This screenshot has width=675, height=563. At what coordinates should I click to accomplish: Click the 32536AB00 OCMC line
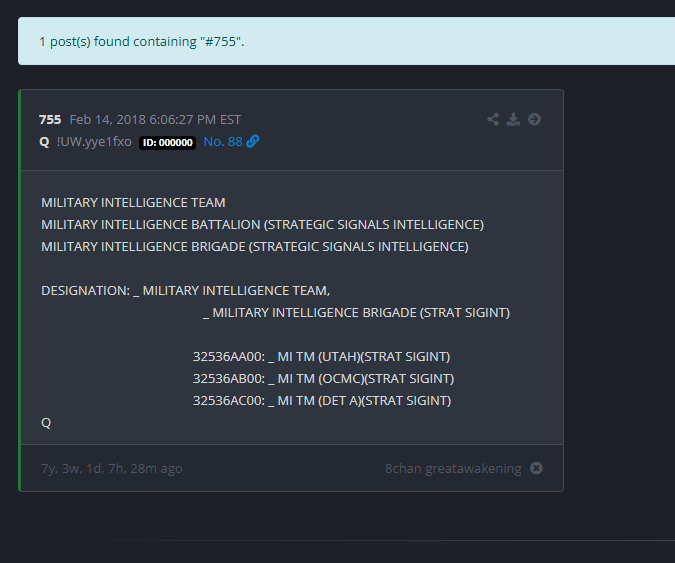tap(323, 379)
